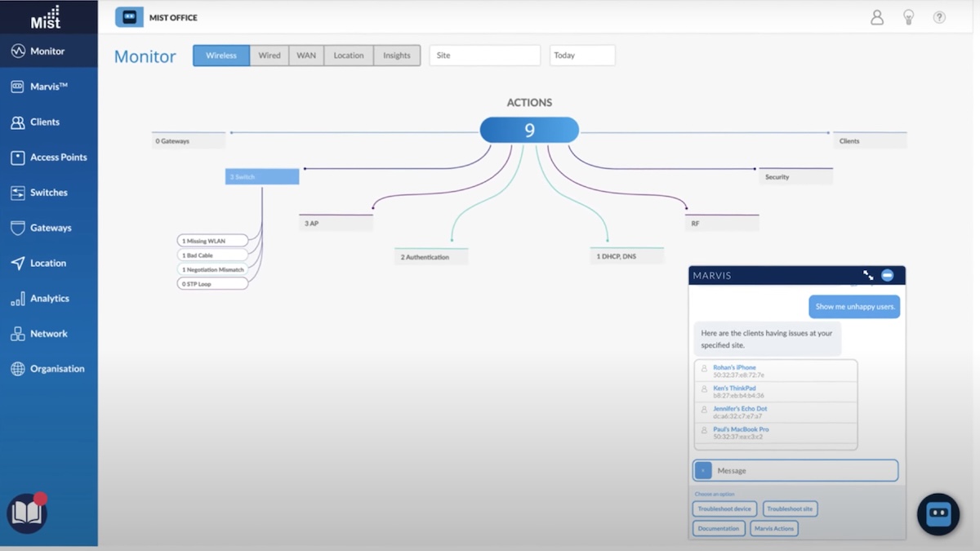Select the WAN tab
980x551 pixels.
coord(306,56)
